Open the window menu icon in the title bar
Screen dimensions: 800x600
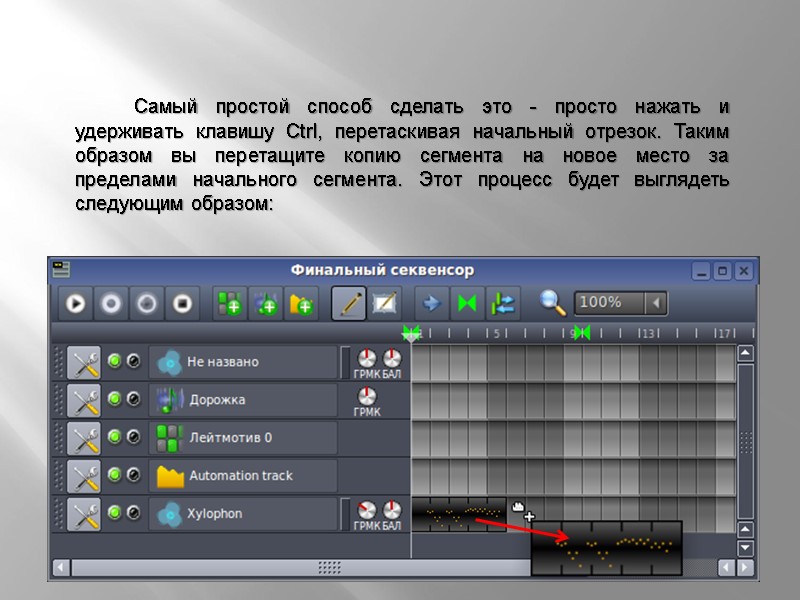pyautogui.click(x=63, y=269)
